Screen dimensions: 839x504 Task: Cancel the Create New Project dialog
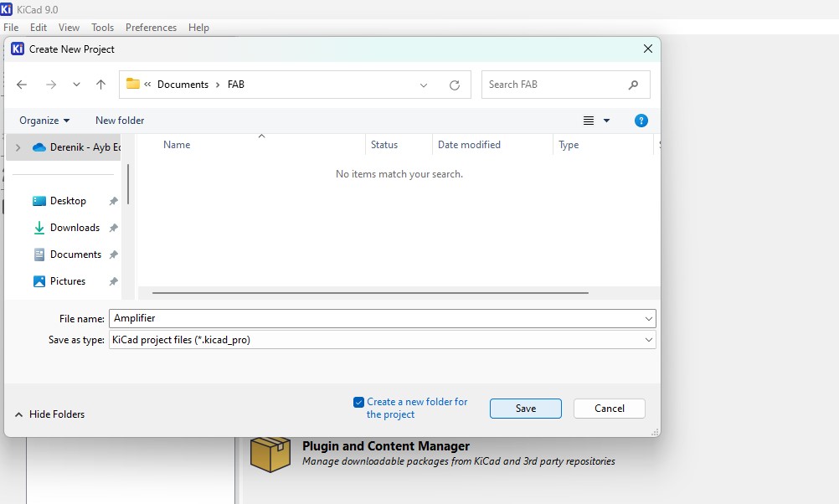(610, 409)
